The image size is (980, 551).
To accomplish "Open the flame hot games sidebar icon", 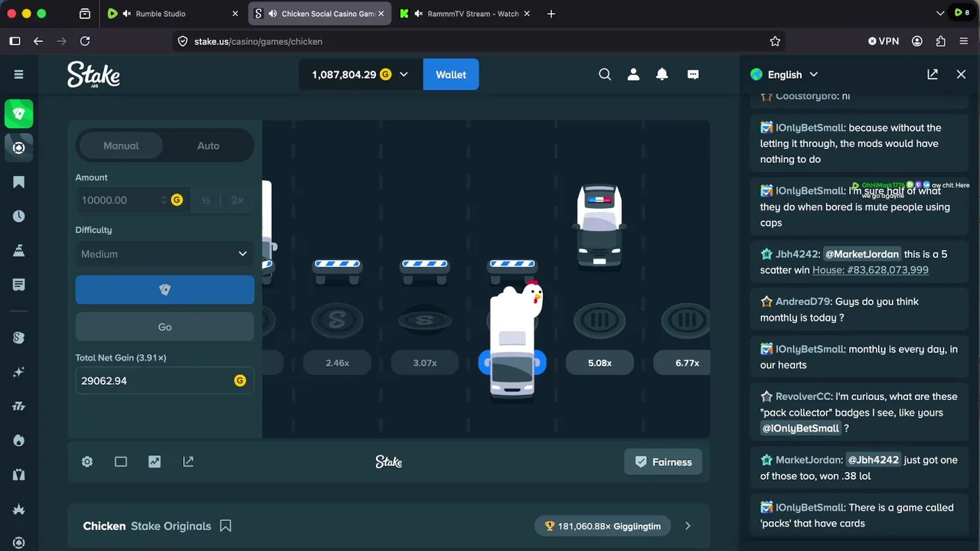I will (19, 440).
